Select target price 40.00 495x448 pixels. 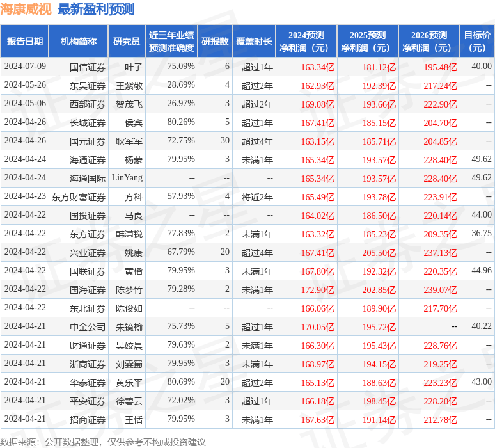coord(482,67)
